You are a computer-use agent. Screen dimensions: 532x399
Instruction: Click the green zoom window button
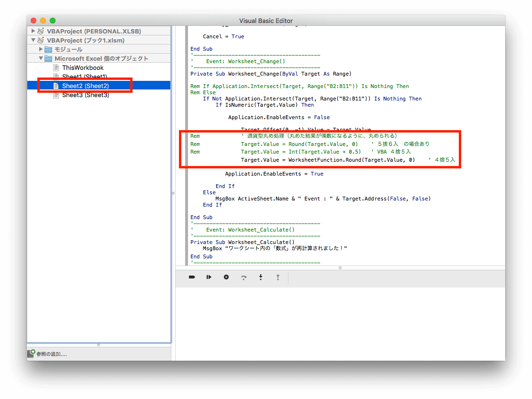[53, 21]
